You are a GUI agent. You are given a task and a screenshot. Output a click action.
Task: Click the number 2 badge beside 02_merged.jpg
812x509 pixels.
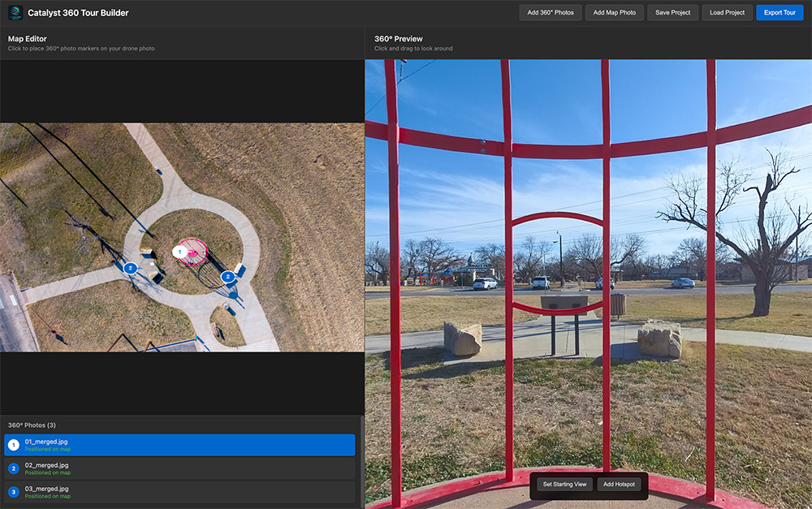tap(14, 468)
